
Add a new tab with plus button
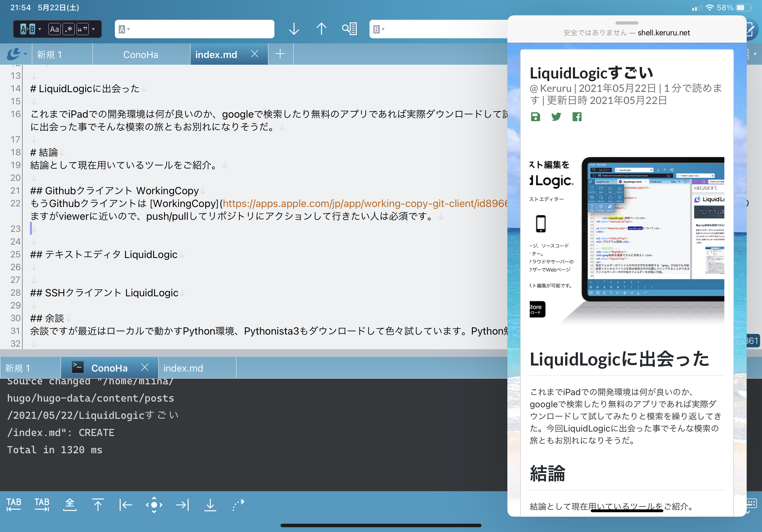coord(280,54)
